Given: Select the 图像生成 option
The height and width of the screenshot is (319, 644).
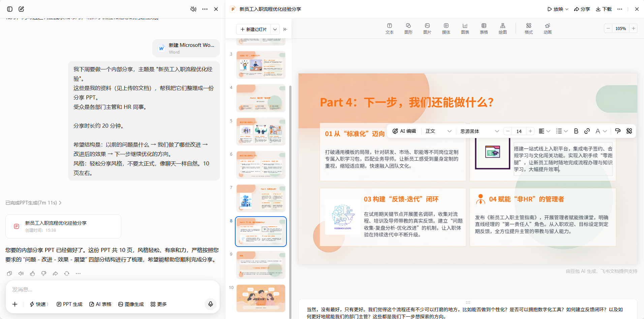Looking at the screenshot, I should click(131, 304).
